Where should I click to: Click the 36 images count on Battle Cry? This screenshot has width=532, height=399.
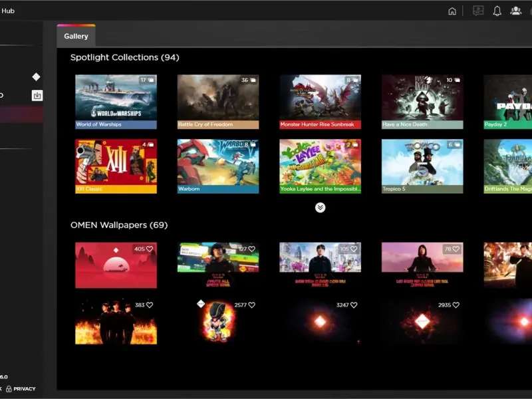[249, 80]
